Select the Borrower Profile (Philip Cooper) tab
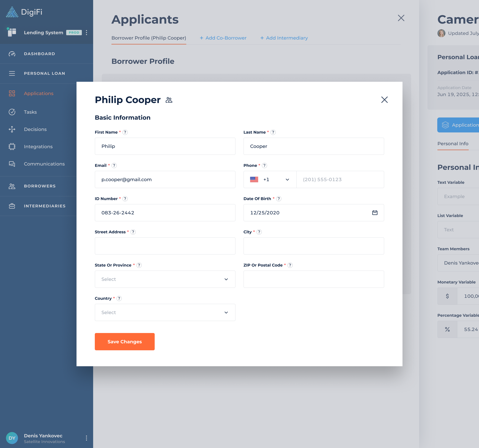 point(149,38)
